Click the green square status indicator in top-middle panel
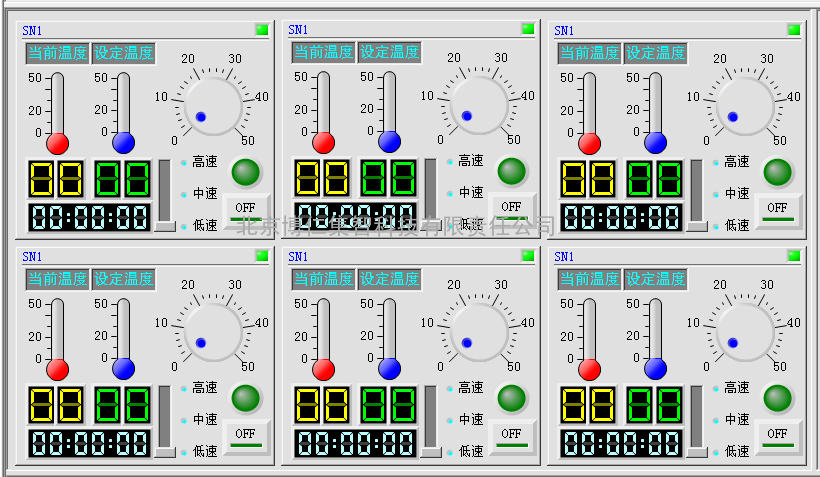This screenshot has width=820, height=477. point(528,29)
